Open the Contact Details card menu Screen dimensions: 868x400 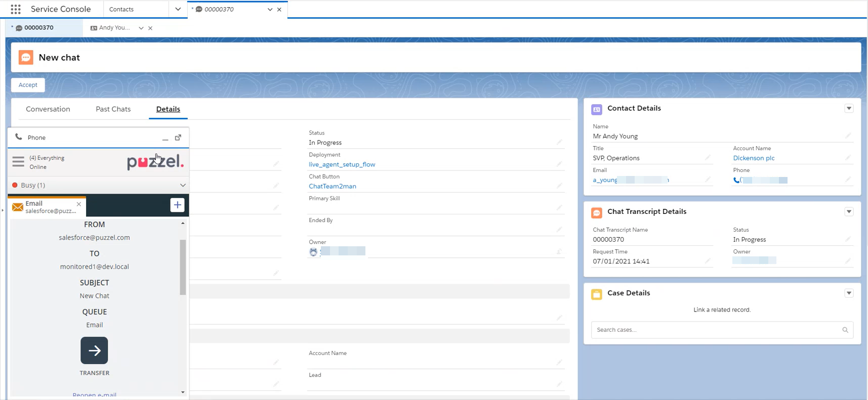[x=849, y=109]
